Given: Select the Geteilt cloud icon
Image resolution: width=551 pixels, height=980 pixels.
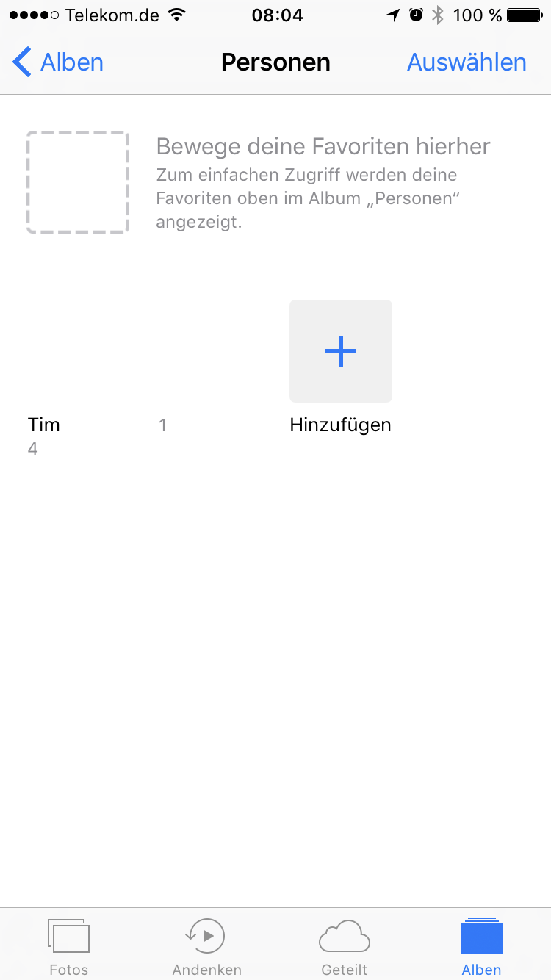Looking at the screenshot, I should tap(344, 937).
